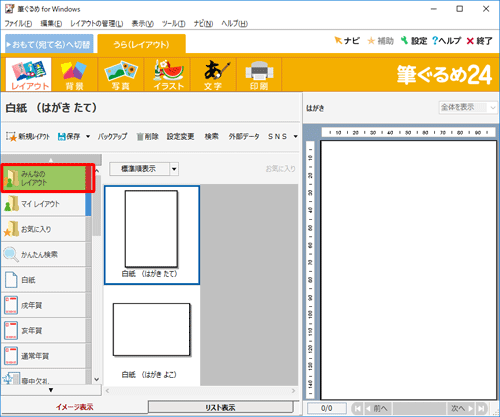Click the 保存 save toolbar button
The height and width of the screenshot is (417, 500).
[x=69, y=136]
